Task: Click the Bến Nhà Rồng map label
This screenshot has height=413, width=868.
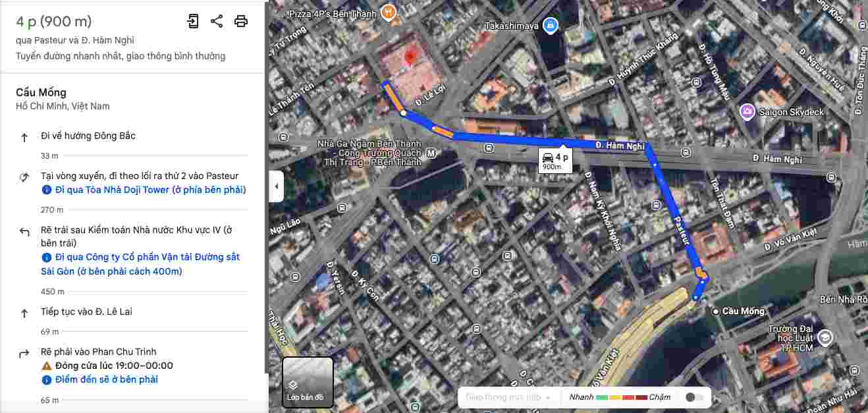Action: pyautogui.click(x=844, y=300)
